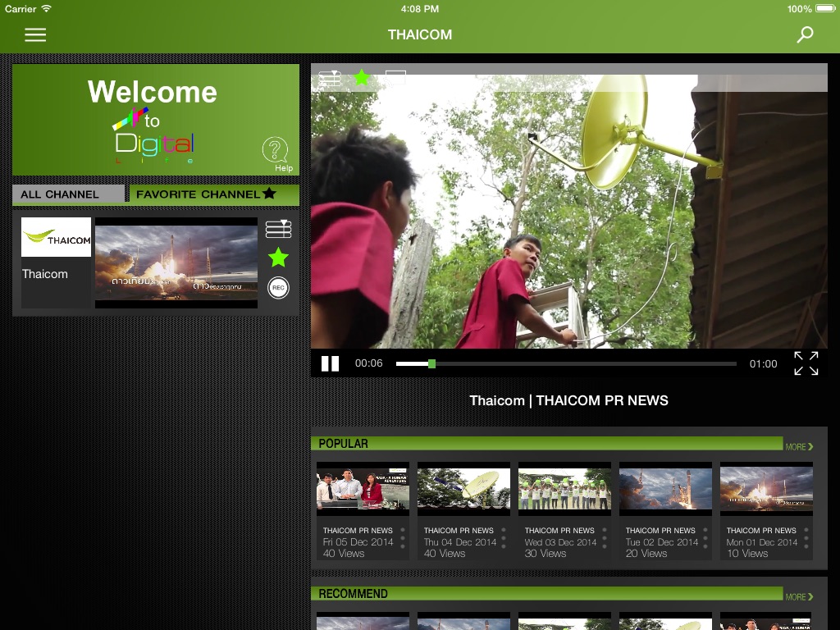
Task: Open options dots for Wed 03 Dec video
Action: pos(605,538)
